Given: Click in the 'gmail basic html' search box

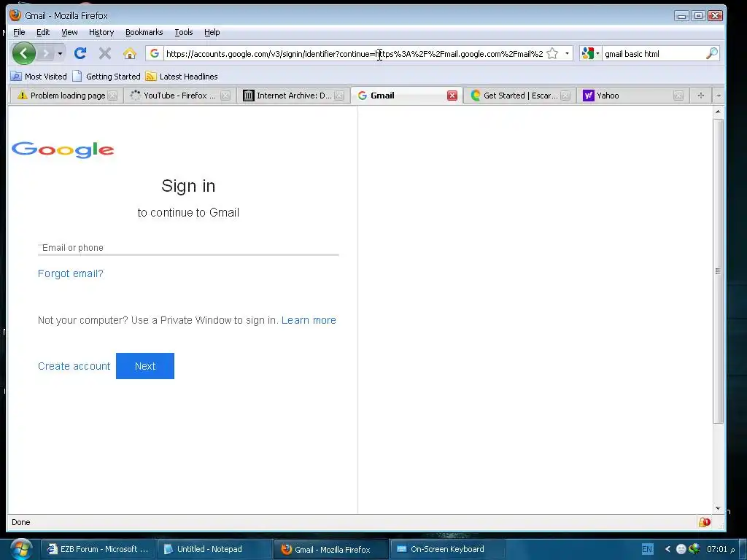Looking at the screenshot, I should (653, 54).
